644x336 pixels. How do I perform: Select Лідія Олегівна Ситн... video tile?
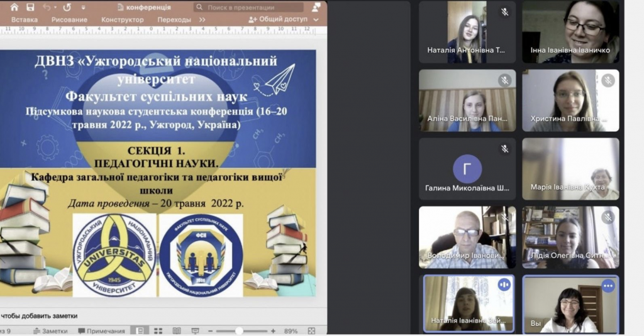[570, 237]
